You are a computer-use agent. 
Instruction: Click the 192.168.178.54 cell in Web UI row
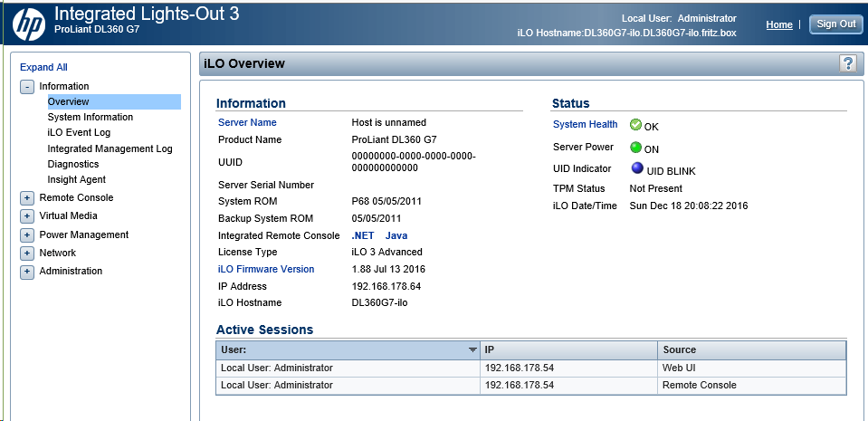(x=569, y=368)
